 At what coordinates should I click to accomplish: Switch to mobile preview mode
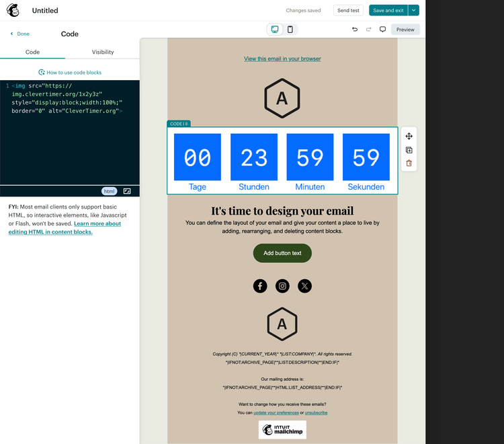pyautogui.click(x=290, y=30)
